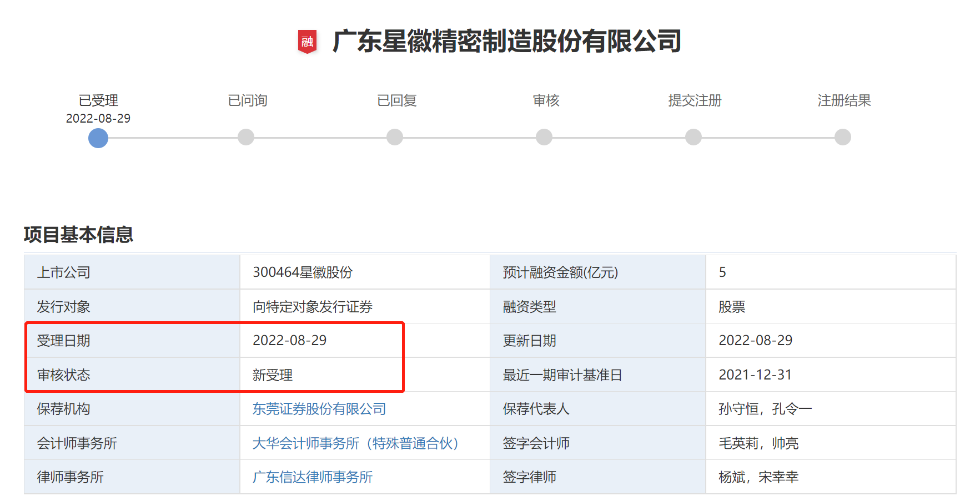Click the 2022-08-29 date under 已受理

[98, 118]
